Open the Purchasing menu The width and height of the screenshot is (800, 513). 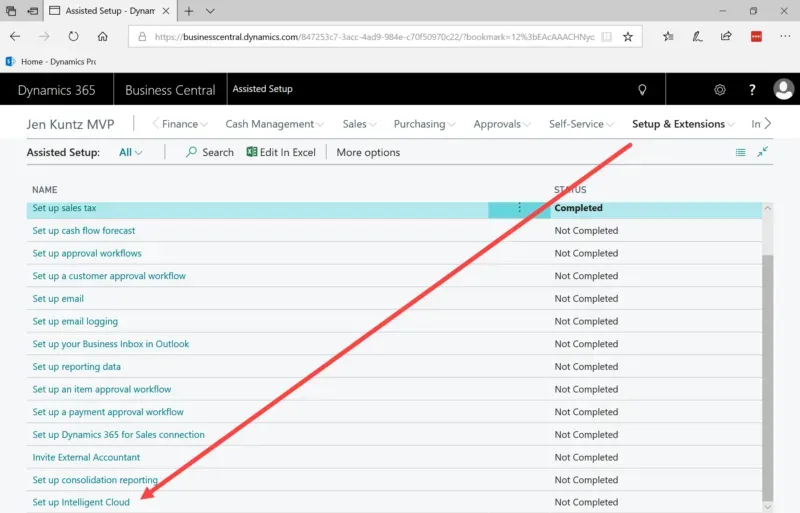[x=424, y=124]
